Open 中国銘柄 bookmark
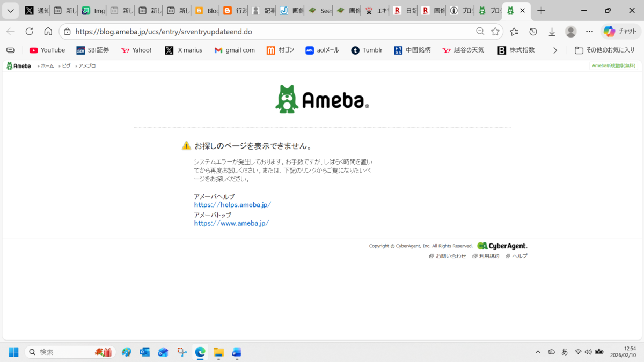 (412, 50)
